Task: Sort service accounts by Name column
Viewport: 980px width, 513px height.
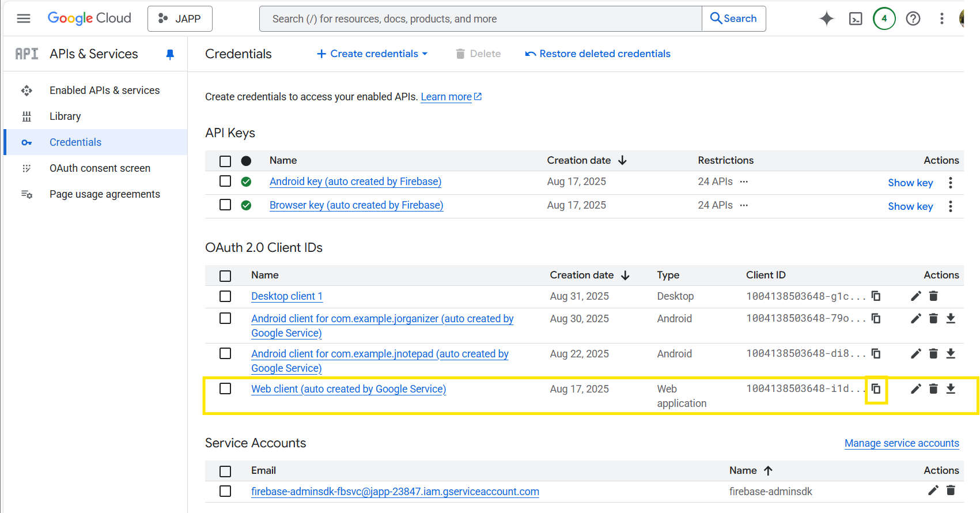Action: point(751,470)
